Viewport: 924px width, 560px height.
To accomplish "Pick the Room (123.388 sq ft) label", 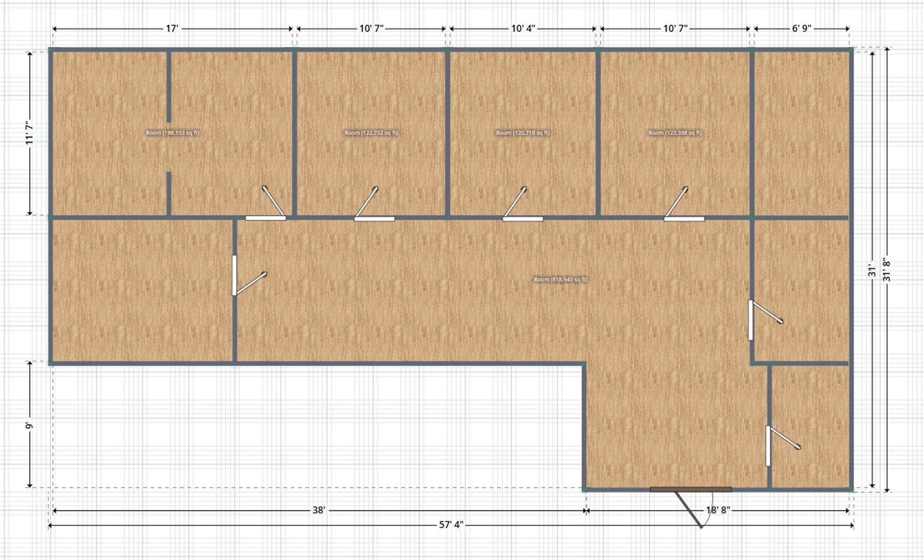I will pyautogui.click(x=675, y=133).
